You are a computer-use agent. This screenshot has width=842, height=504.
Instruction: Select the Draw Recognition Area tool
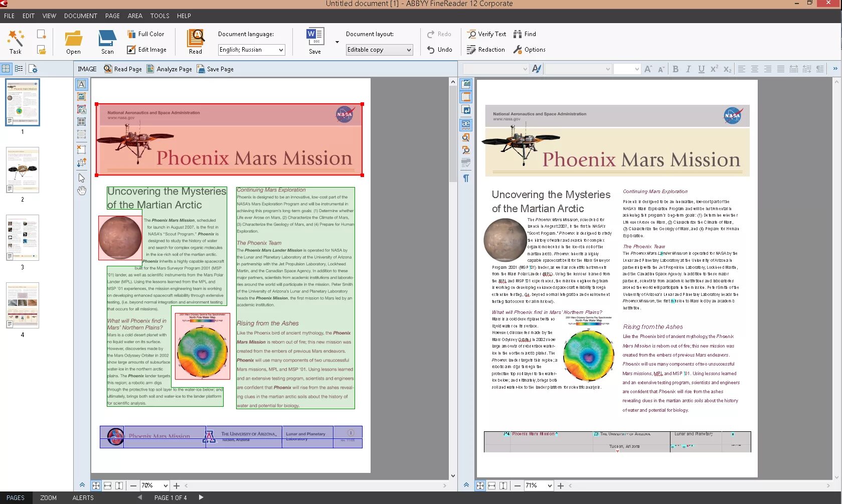click(81, 134)
